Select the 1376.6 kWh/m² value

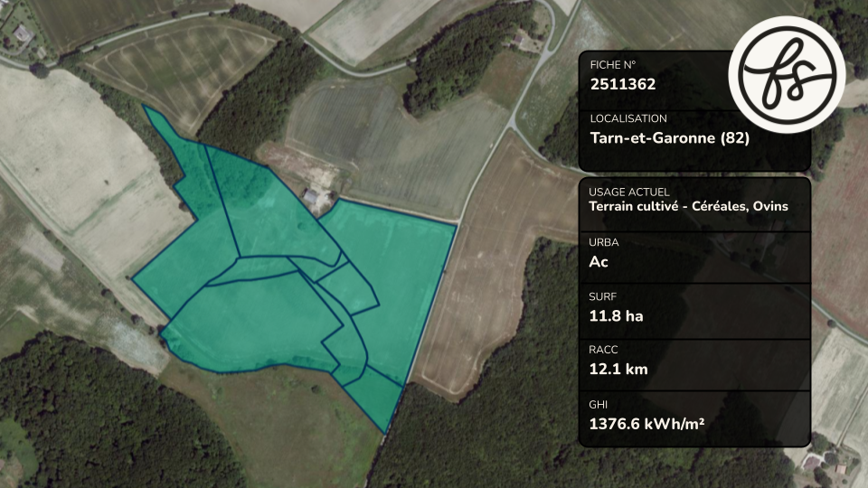point(646,425)
